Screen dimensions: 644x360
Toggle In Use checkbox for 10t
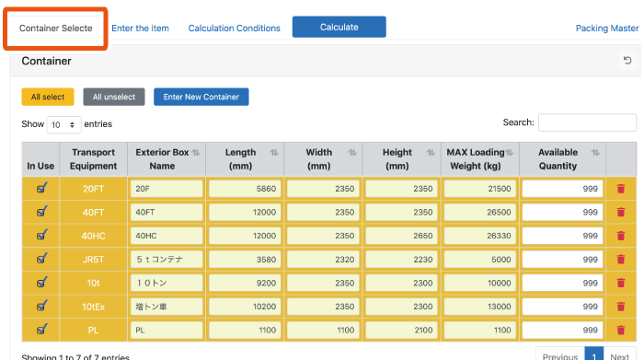click(x=41, y=283)
